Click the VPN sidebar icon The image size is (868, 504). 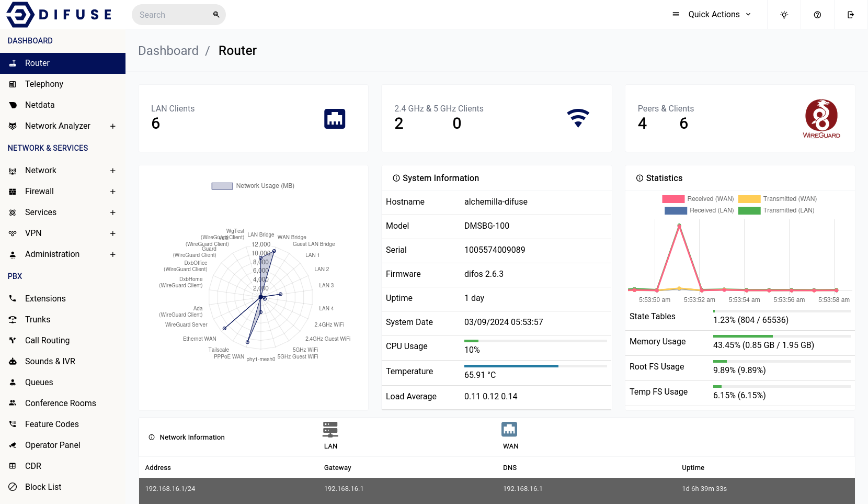13,233
